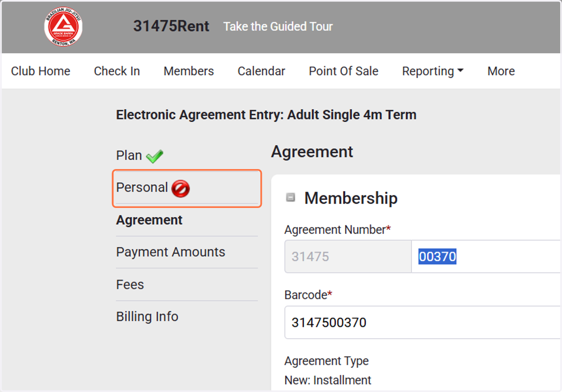
Task: Click the red prohibited icon beside Personal
Action: pos(180,189)
